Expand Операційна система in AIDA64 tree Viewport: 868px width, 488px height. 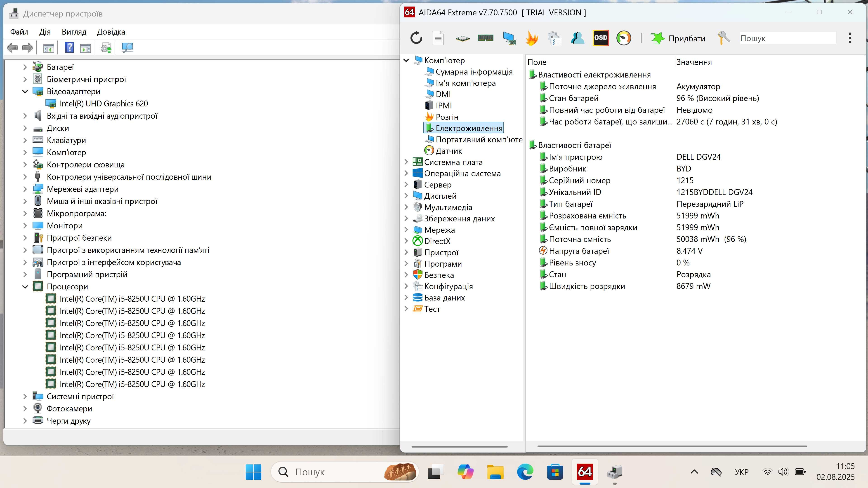pyautogui.click(x=406, y=174)
